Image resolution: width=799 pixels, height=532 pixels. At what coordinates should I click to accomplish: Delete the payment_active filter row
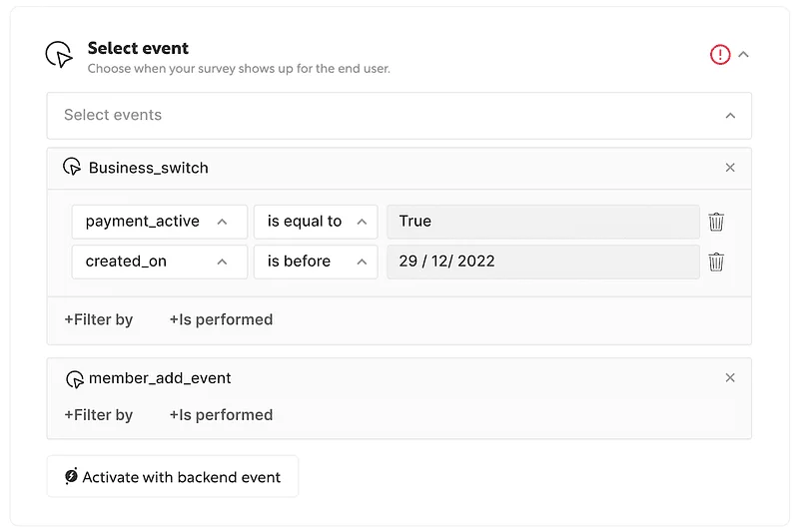click(x=716, y=222)
